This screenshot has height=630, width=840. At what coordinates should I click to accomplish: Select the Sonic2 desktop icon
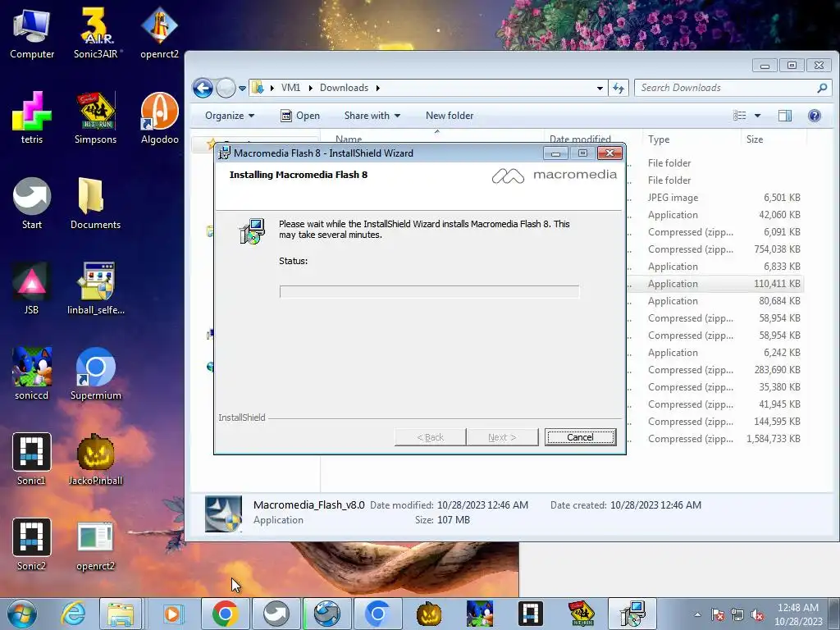click(x=32, y=545)
